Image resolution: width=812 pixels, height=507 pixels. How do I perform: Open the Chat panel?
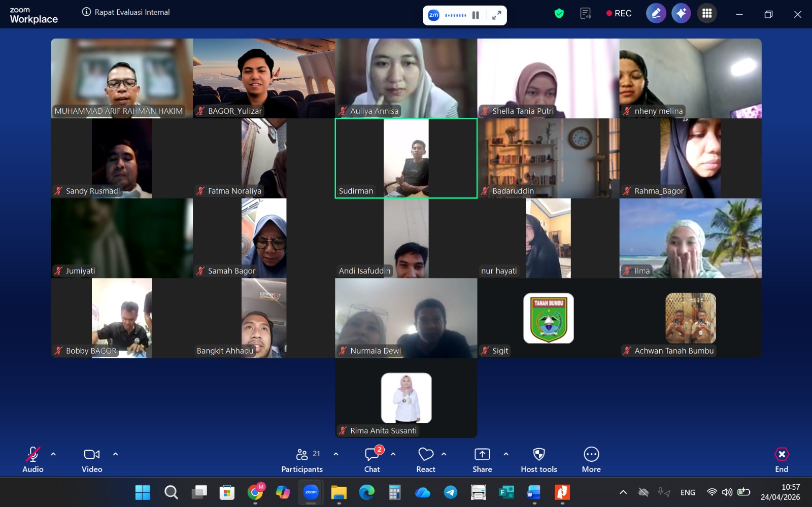373,460
